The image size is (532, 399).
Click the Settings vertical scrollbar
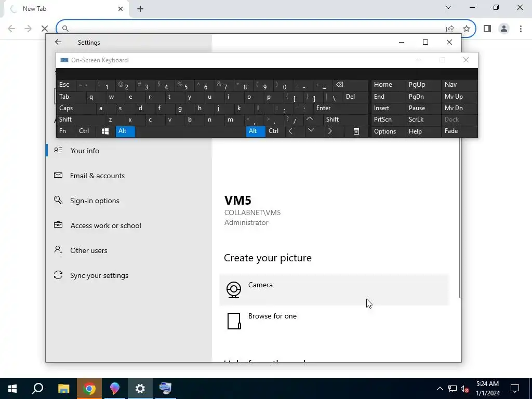point(460,217)
